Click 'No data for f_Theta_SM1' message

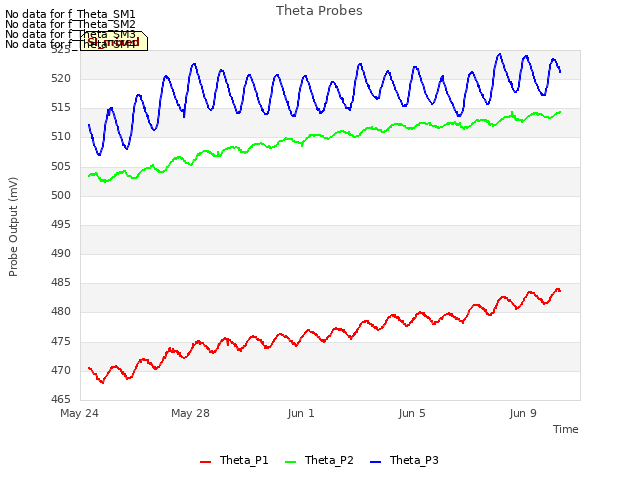click(x=70, y=14)
